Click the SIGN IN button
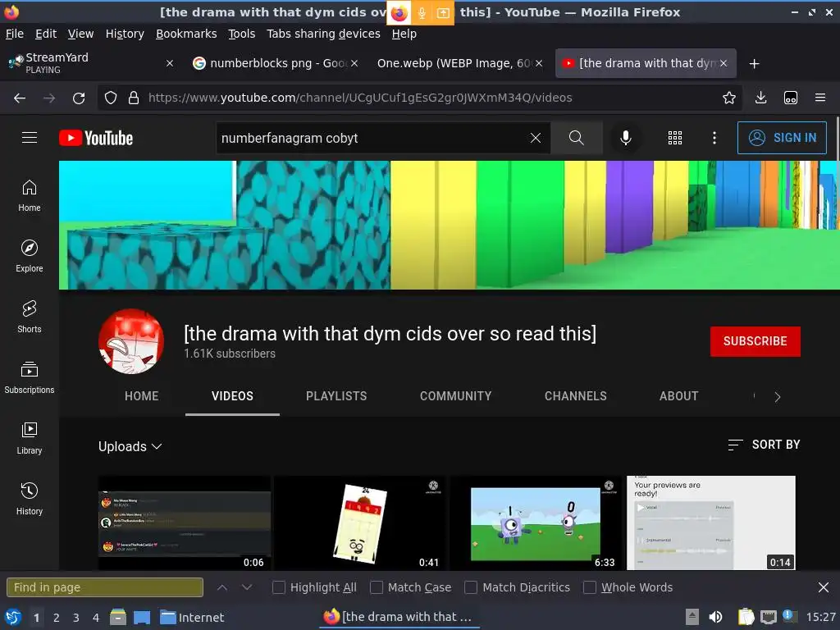The height and width of the screenshot is (630, 840). tap(782, 138)
